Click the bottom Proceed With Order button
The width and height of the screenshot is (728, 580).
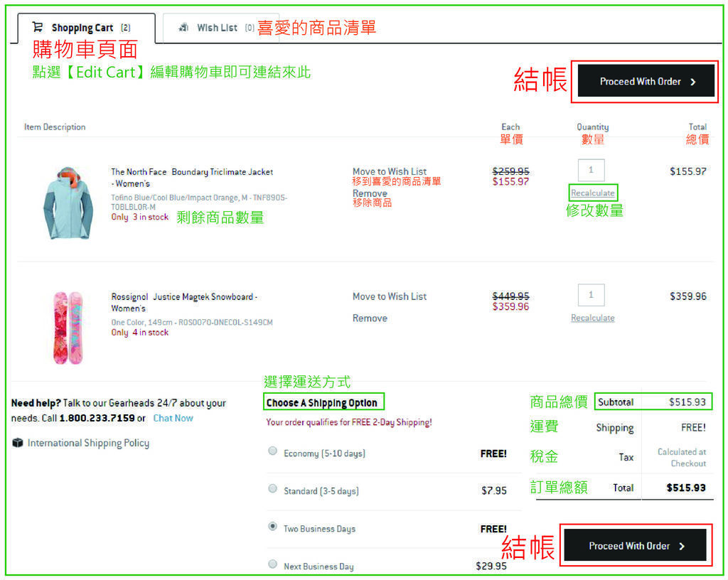[635, 546]
